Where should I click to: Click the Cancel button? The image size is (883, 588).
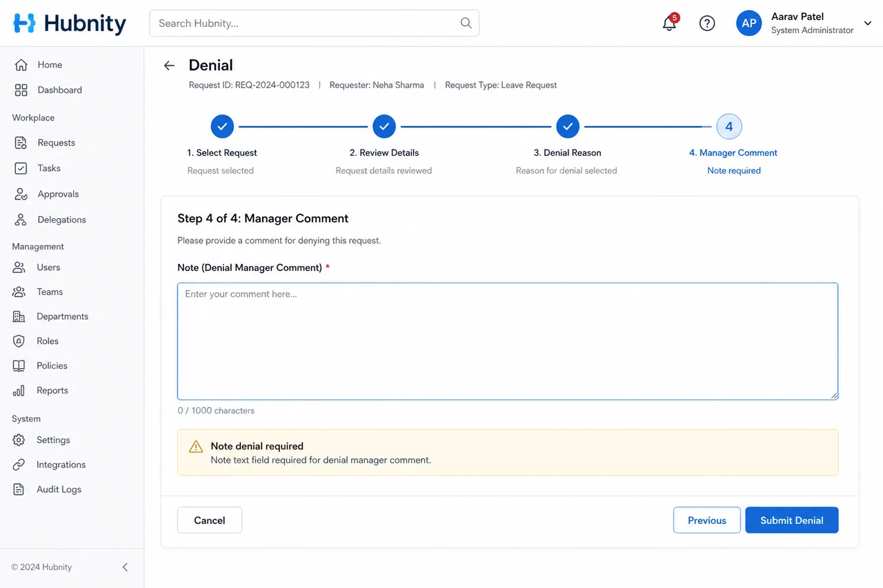pyautogui.click(x=210, y=520)
